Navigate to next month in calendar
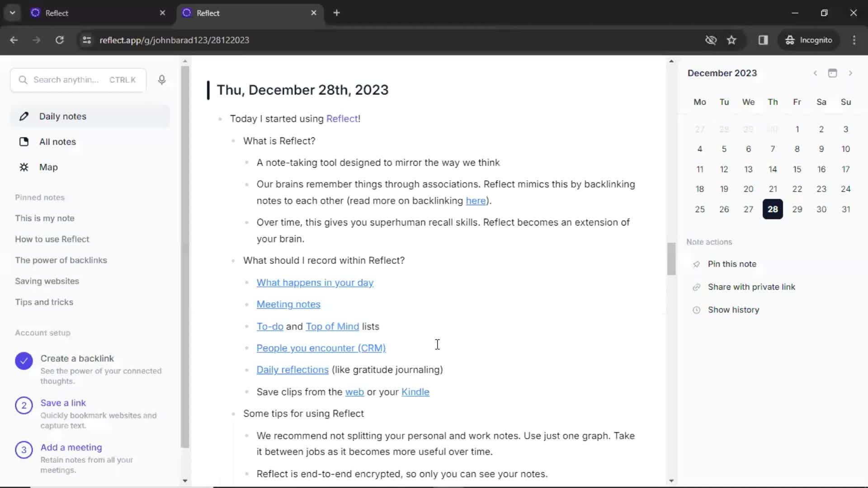The image size is (868, 488). coord(851,73)
